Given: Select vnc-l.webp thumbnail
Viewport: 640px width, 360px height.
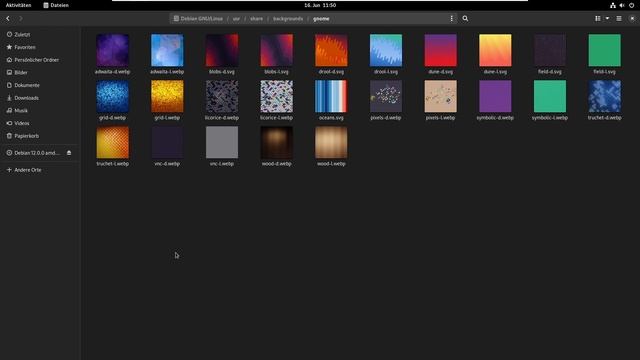Looking at the screenshot, I should tap(222, 142).
